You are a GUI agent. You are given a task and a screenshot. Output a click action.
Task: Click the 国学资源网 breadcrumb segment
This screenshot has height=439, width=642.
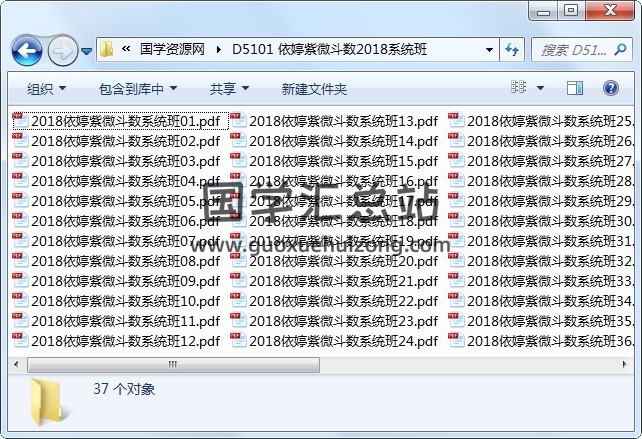[x=172, y=50]
